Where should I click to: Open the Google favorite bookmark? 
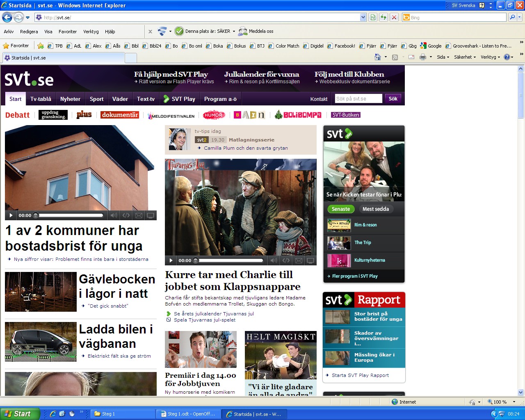click(431, 46)
